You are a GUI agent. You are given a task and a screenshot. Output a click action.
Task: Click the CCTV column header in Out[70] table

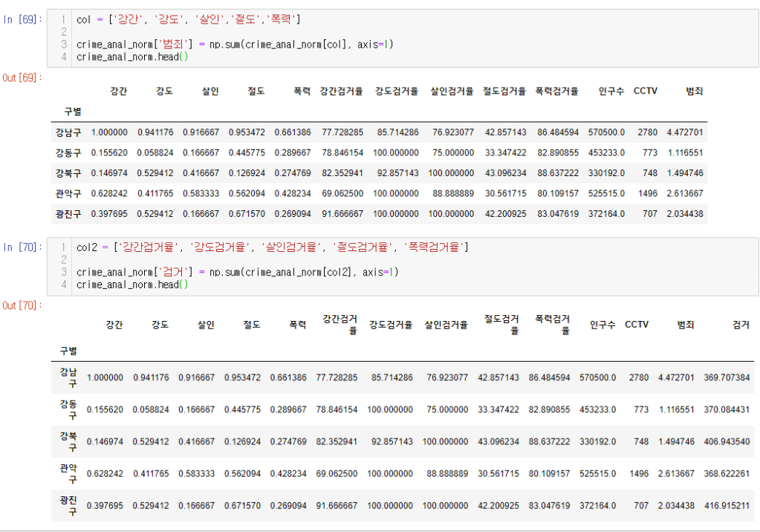(636, 325)
